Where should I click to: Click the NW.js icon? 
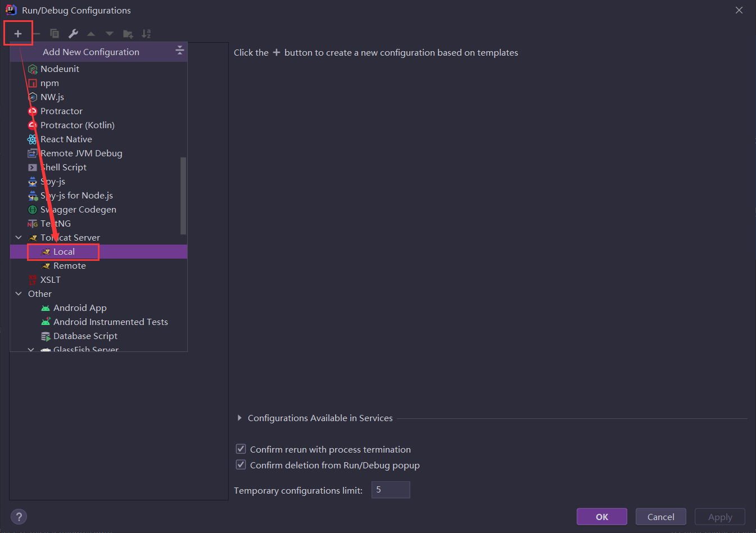point(33,97)
